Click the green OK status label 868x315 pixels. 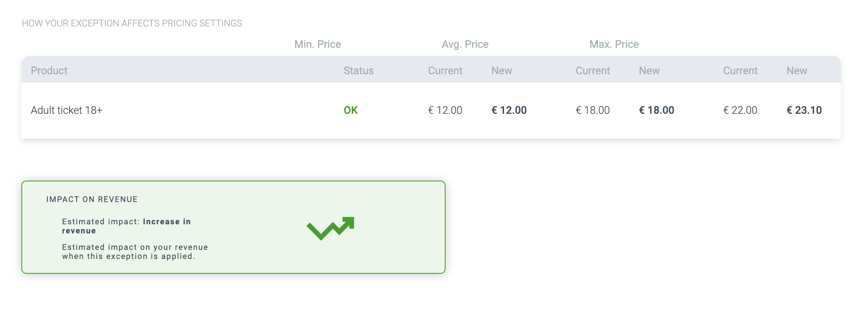pos(350,110)
